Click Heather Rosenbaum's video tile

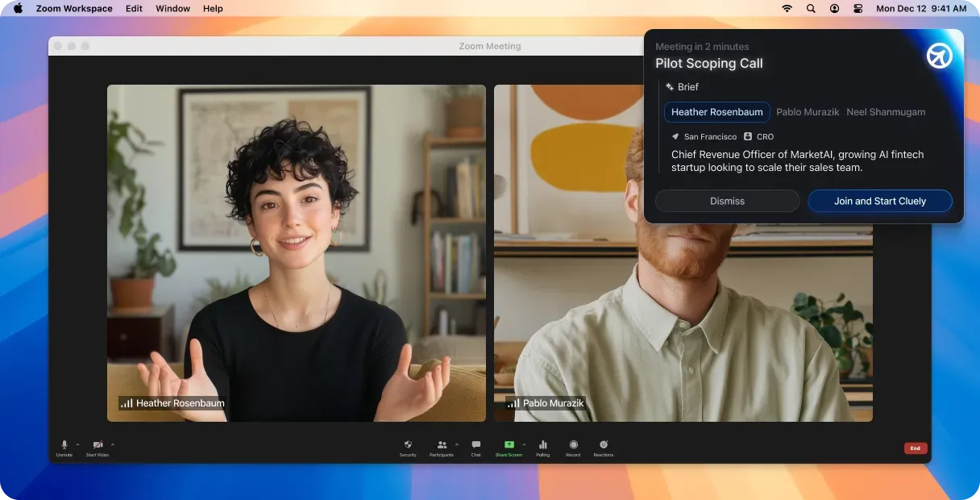297,253
